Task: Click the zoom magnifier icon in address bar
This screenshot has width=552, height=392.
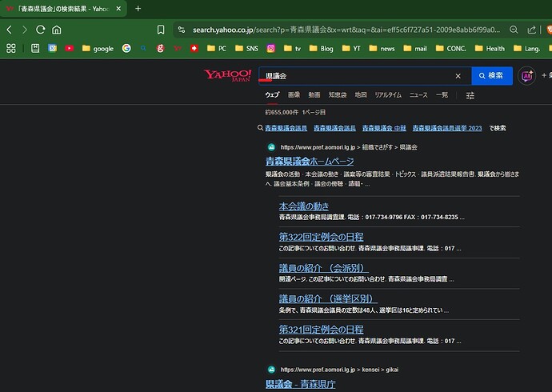Action: pos(514,30)
